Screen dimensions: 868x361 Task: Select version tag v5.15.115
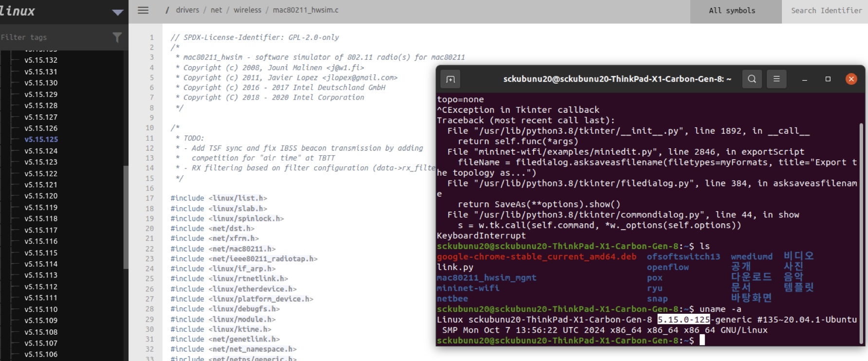(x=41, y=253)
